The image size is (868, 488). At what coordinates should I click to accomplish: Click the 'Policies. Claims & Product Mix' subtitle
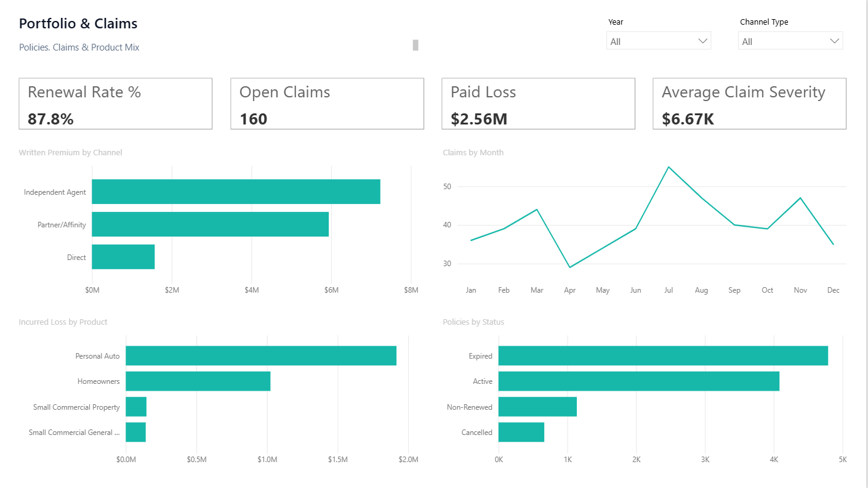point(79,47)
